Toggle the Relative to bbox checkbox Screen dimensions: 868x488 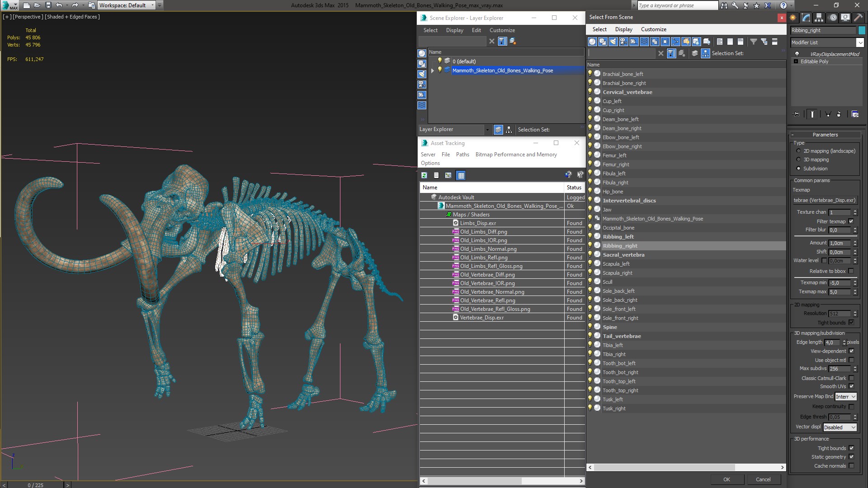coord(851,271)
